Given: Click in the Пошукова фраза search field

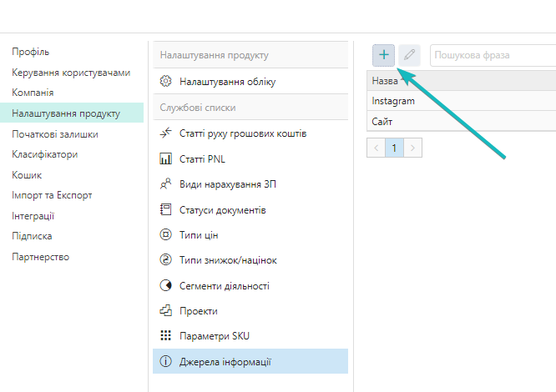Looking at the screenshot, I should pos(493,55).
